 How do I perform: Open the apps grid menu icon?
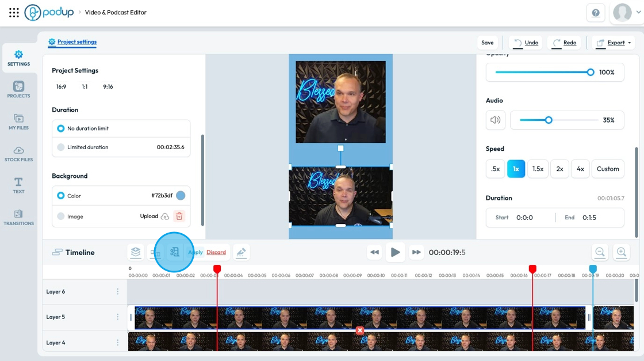(14, 12)
